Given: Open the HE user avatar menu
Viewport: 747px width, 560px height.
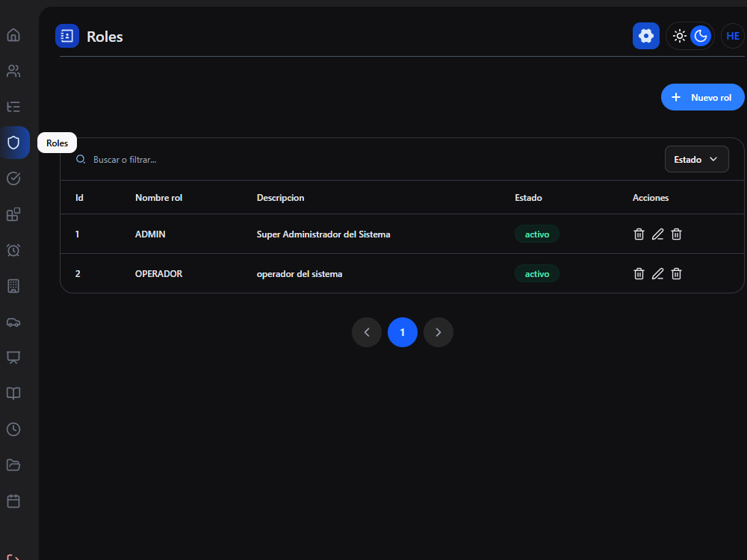Looking at the screenshot, I should click(733, 36).
